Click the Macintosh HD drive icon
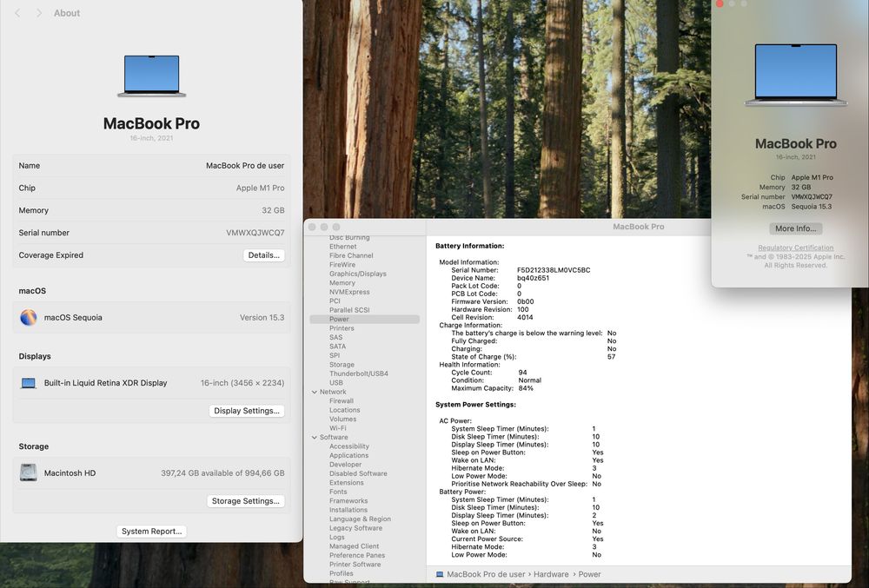869x588 pixels. pos(29,472)
